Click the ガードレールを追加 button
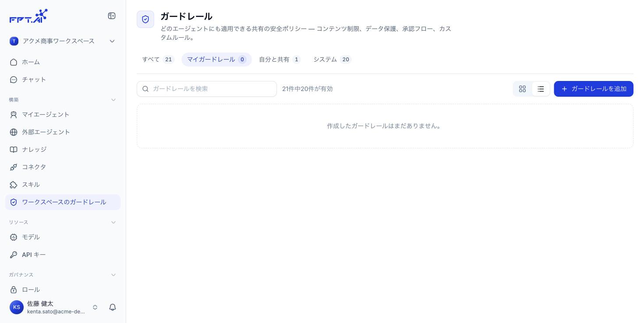Viewport: 644px width, 323px height. click(594, 89)
